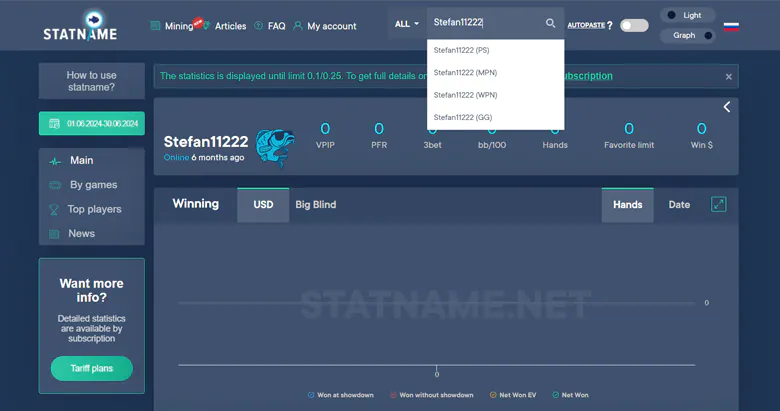Screen dimensions: 780x411
Task: Click the VPIP stat value
Action: point(325,129)
